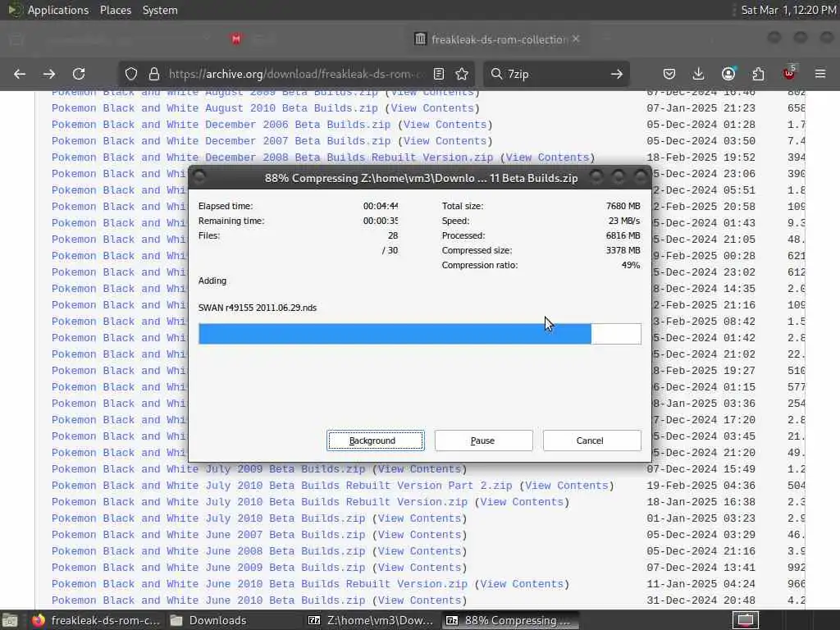Open the Firefox hamburger menu
The width and height of the screenshot is (840, 630).
pos(820,74)
